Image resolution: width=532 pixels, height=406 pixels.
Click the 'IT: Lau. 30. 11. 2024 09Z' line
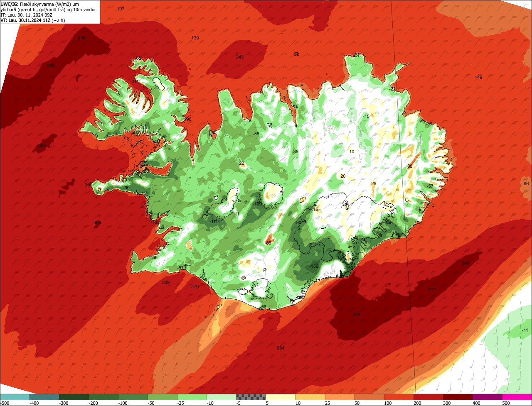[x=27, y=15]
